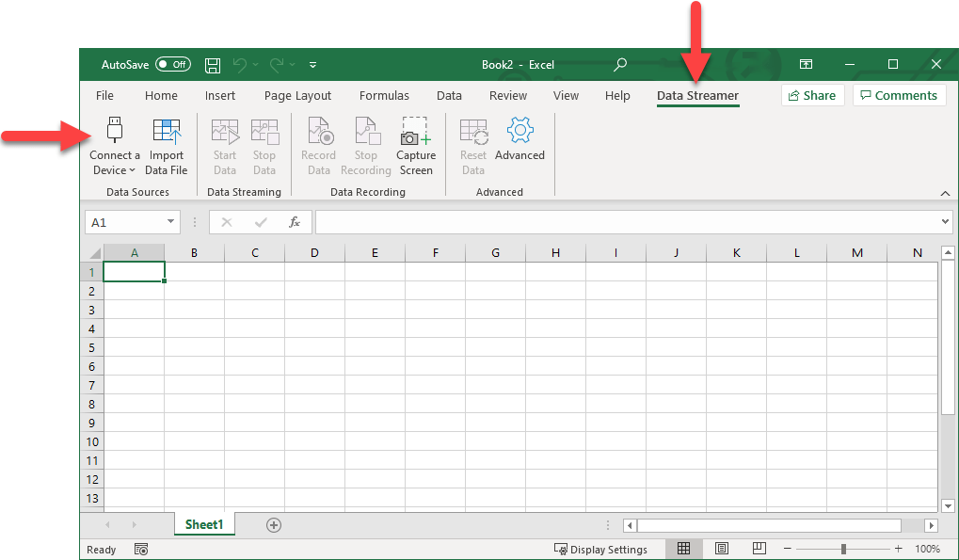Click the Ribbon Display Options icon

pyautogui.click(x=807, y=64)
